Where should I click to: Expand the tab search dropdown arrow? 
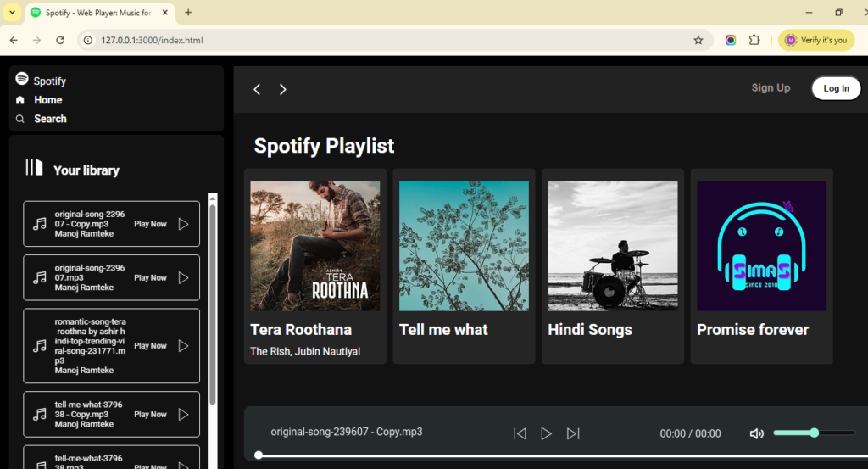[x=13, y=13]
